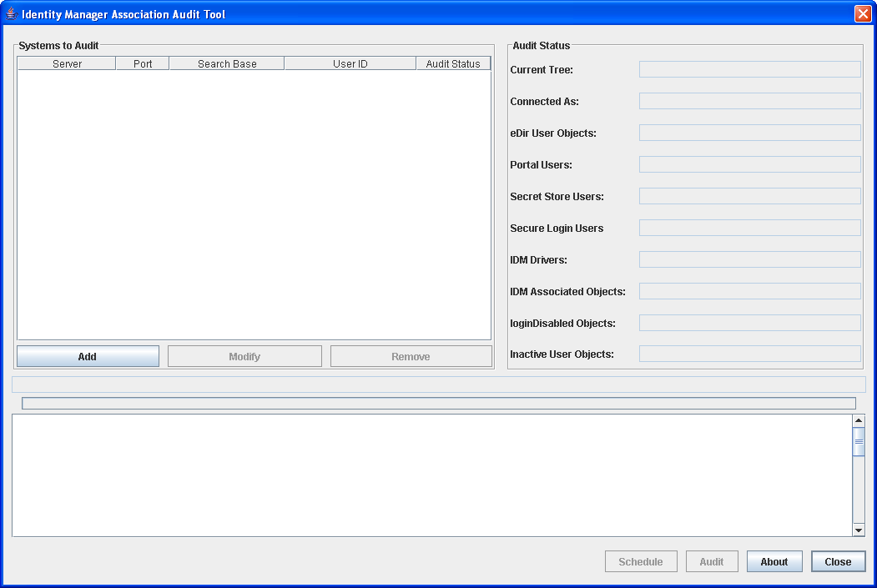Click the Close button at bottom right
The height and width of the screenshot is (588, 877).
838,561
